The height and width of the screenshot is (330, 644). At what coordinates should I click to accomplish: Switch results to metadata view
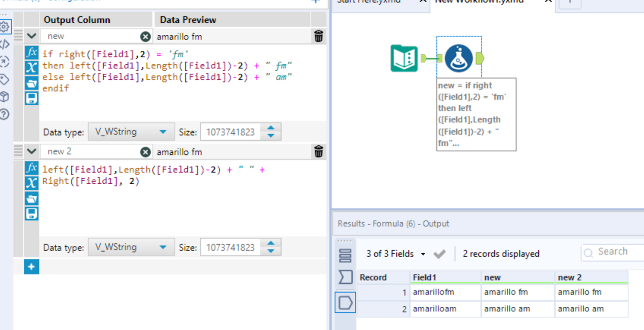(345, 276)
